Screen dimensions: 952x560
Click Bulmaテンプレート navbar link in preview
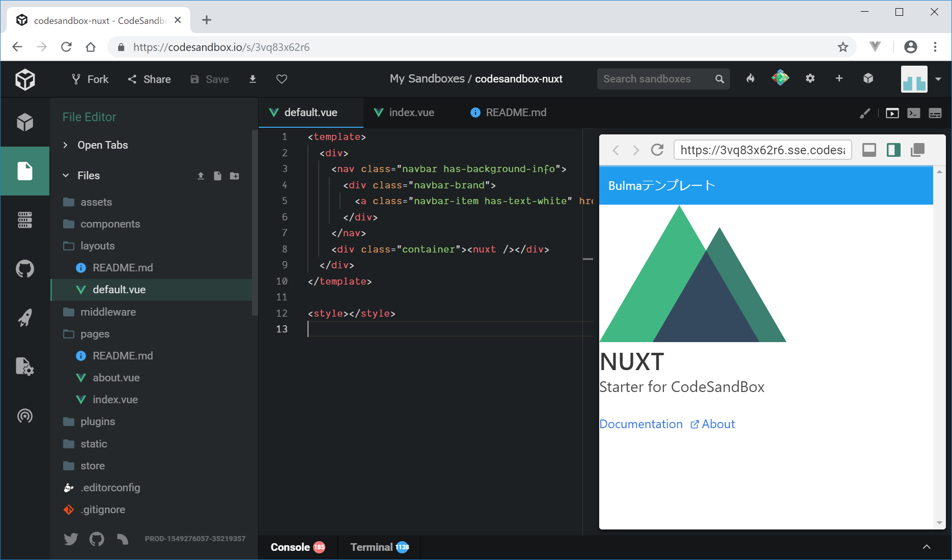(x=662, y=186)
